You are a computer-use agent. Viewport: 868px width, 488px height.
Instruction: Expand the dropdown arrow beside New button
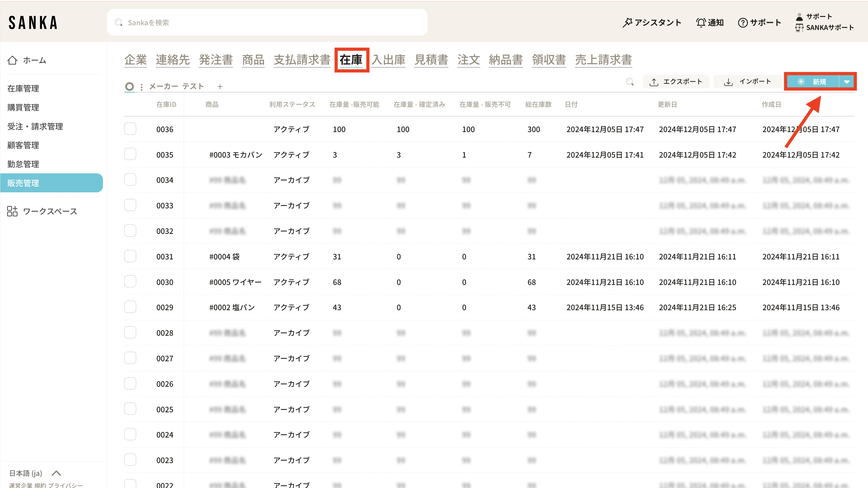(x=846, y=82)
